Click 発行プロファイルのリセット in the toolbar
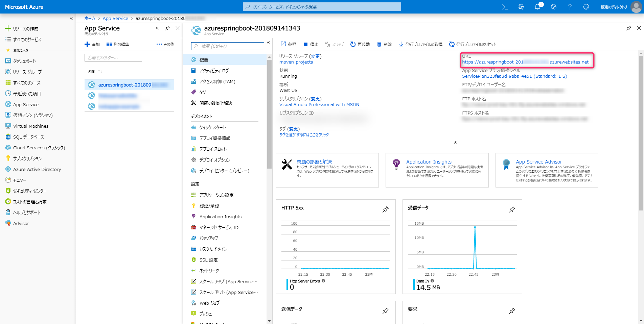The image size is (644, 324). [473, 44]
